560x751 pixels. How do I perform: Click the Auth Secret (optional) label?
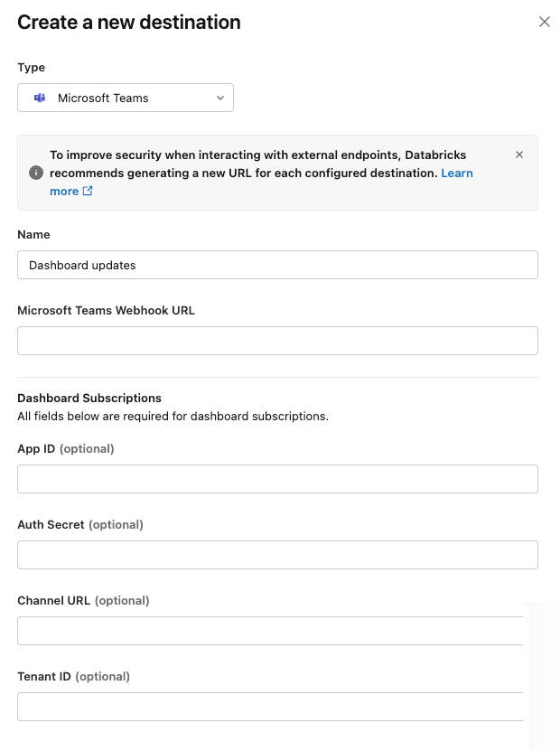80,525
